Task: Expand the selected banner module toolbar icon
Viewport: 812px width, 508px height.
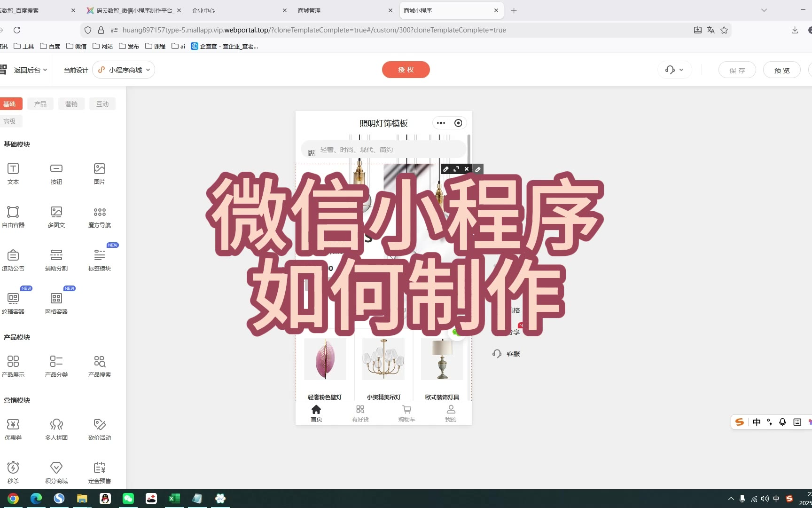Action: pyautogui.click(x=456, y=169)
